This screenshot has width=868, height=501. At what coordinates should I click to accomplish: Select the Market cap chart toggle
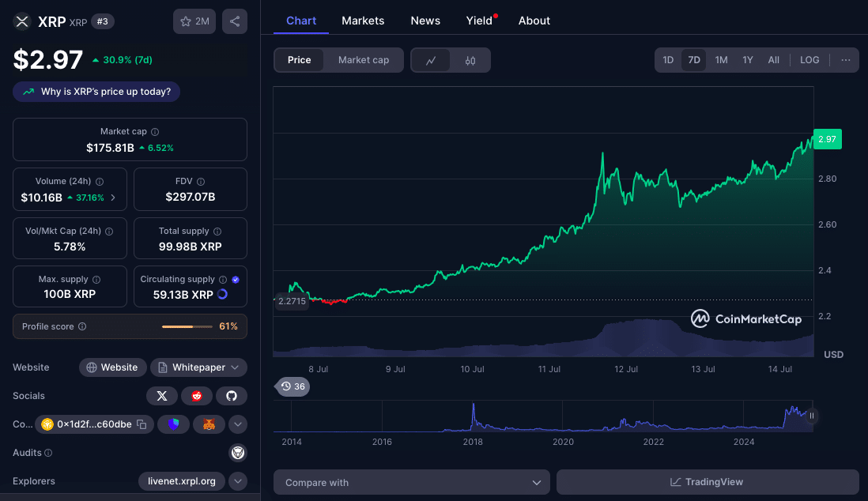pos(363,60)
